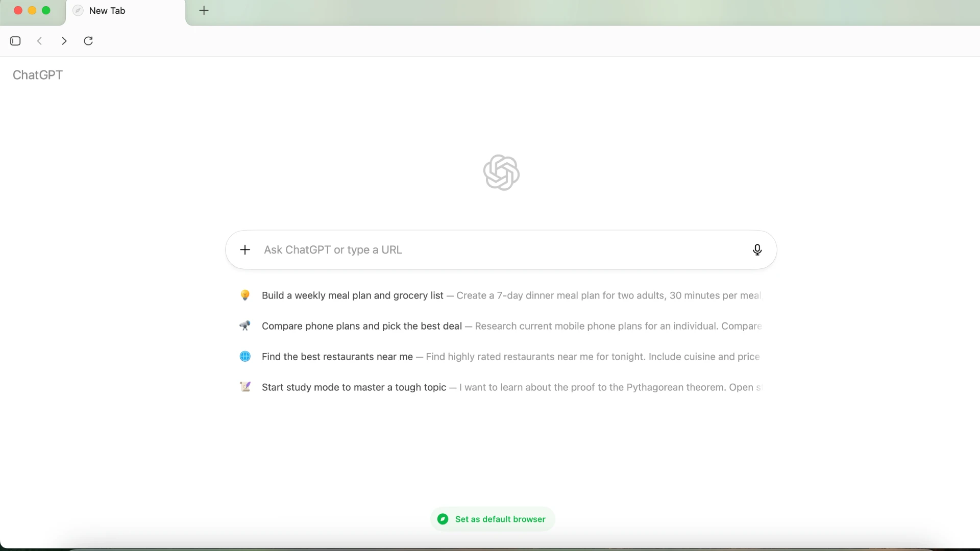Click Set as default browser button
Image resolution: width=980 pixels, height=551 pixels.
pyautogui.click(x=493, y=519)
